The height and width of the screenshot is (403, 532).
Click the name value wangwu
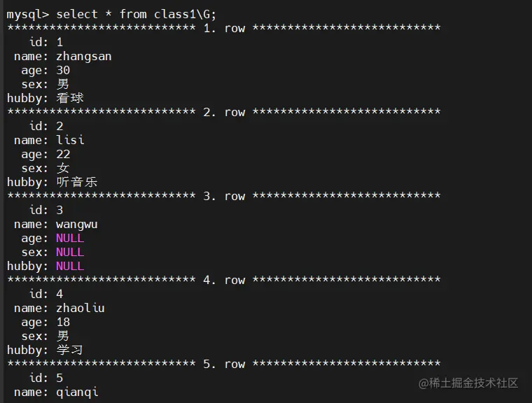pos(76,224)
